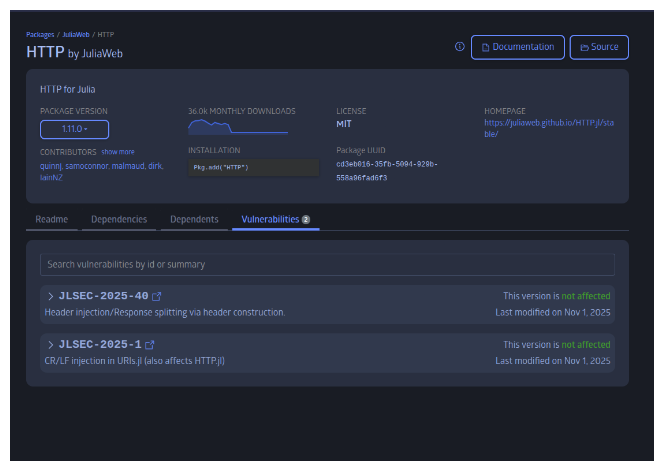Select the JLSEC-2025-1 title text
The width and height of the screenshot is (663, 471).
pyautogui.click(x=100, y=345)
